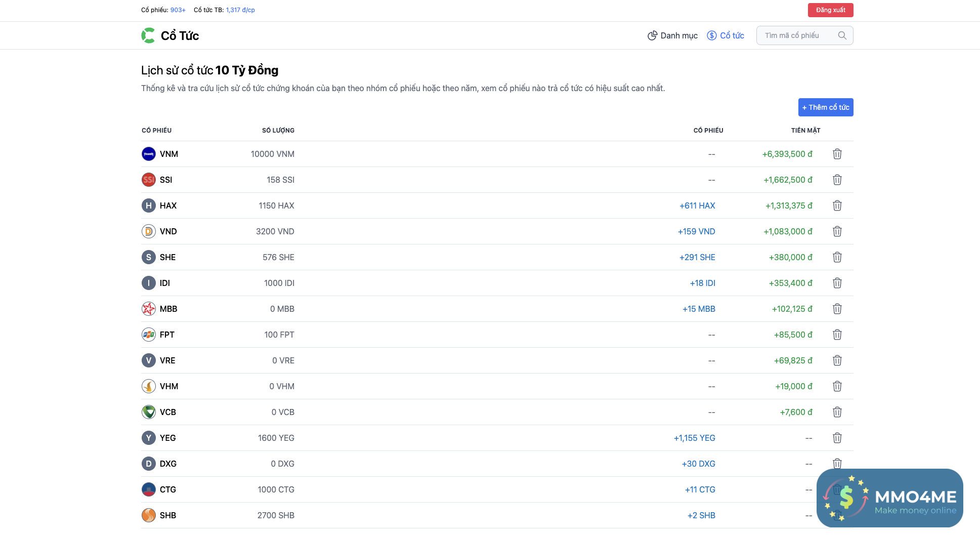Click trash icon for SSI row
This screenshot has width=980, height=537.
point(837,180)
